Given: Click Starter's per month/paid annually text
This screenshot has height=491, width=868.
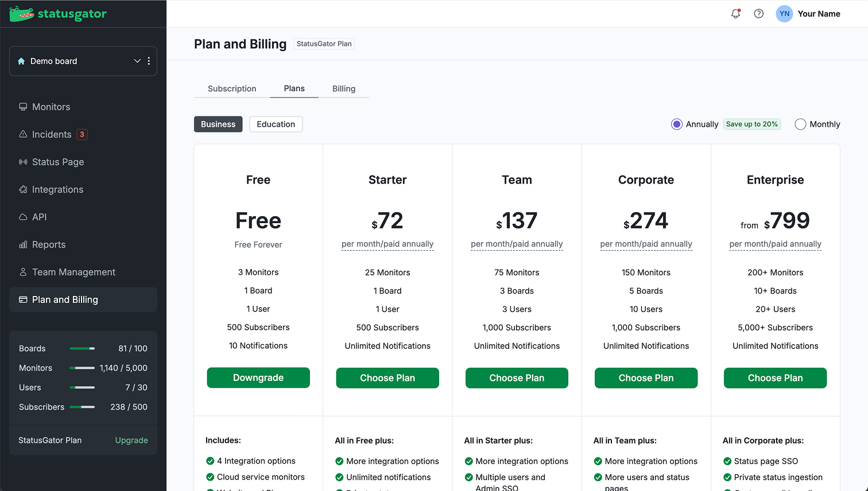Looking at the screenshot, I should pos(387,244).
